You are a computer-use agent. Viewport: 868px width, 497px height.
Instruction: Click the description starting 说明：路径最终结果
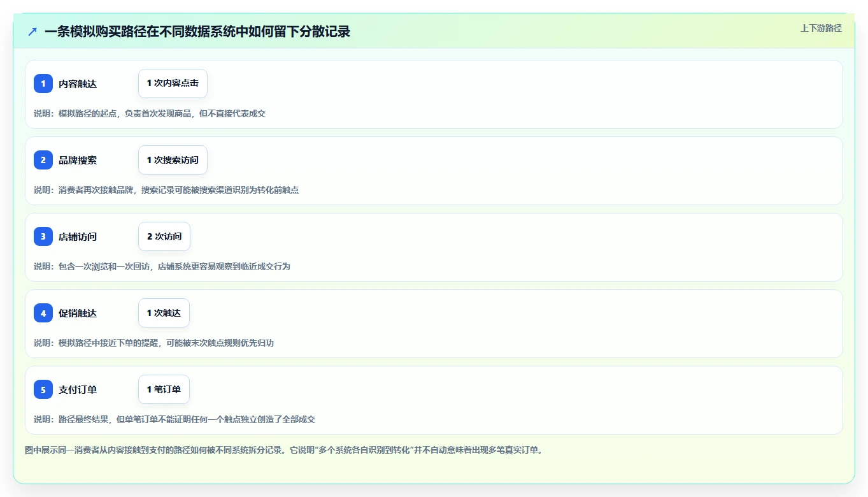point(174,419)
